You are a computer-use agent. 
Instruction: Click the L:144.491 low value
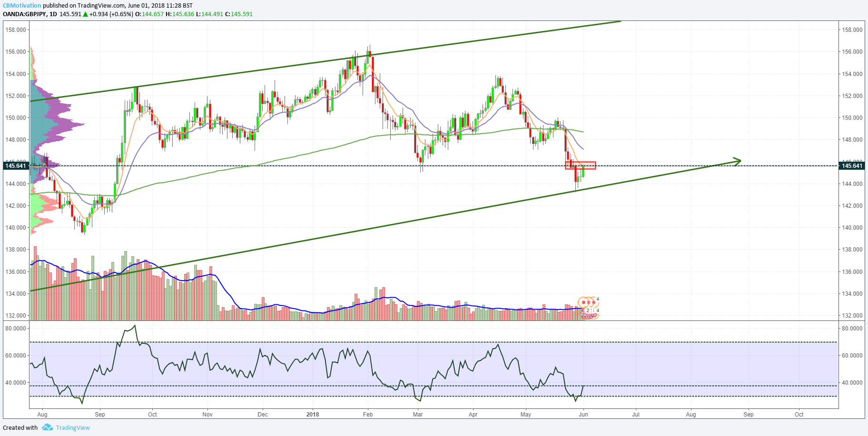[209, 14]
